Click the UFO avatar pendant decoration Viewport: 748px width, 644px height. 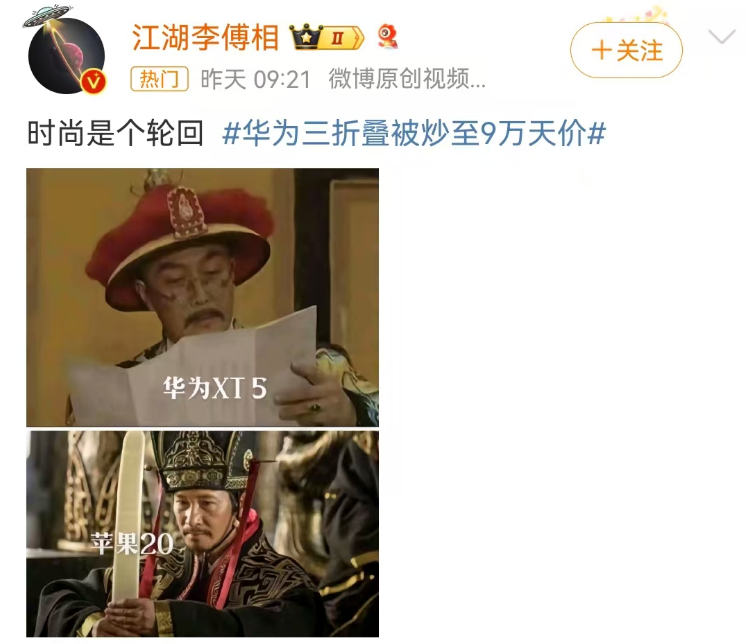coord(47,16)
